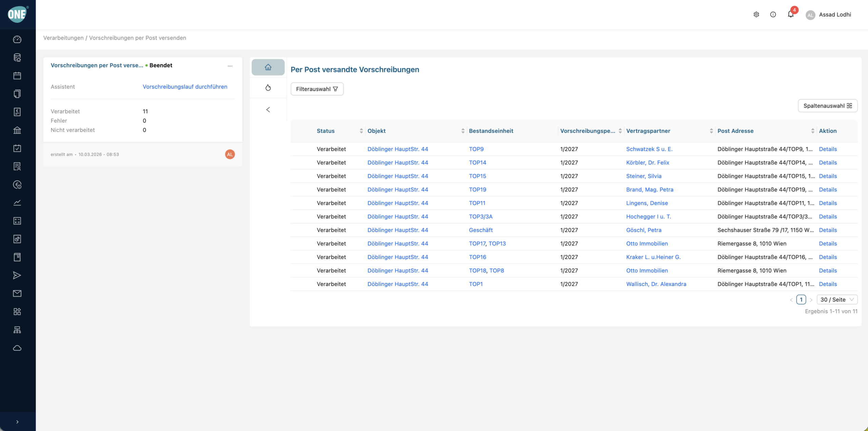The height and width of the screenshot is (431, 868).
Task: Open the dashboard gauge icon in sidebar
Action: 17,39
